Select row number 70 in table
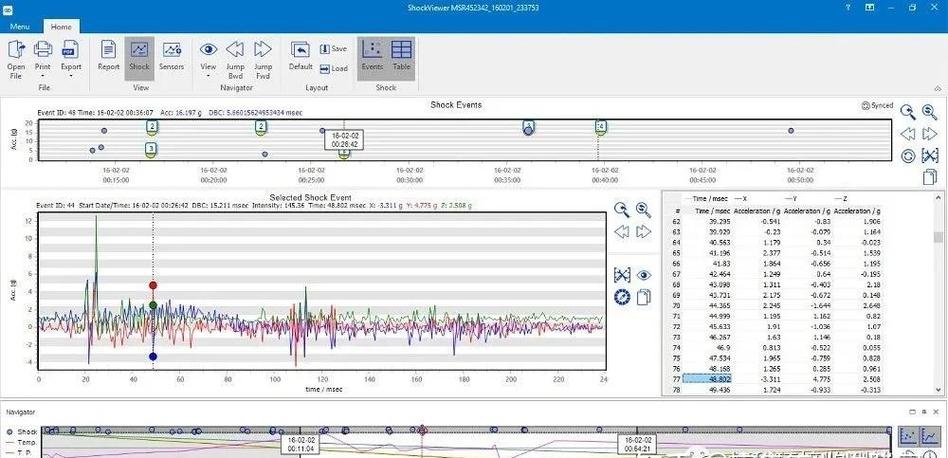Viewport: 948px width, 458px height. click(x=677, y=305)
